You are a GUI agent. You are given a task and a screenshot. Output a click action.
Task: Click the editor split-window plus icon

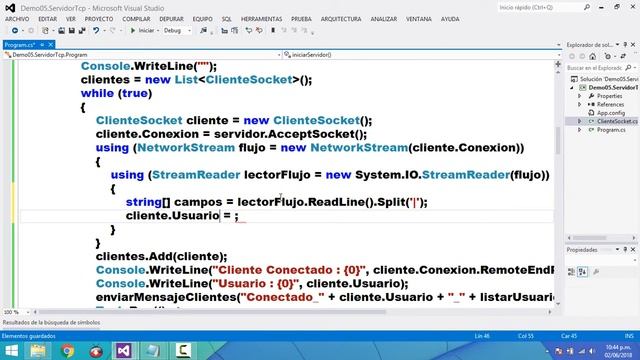(x=558, y=64)
